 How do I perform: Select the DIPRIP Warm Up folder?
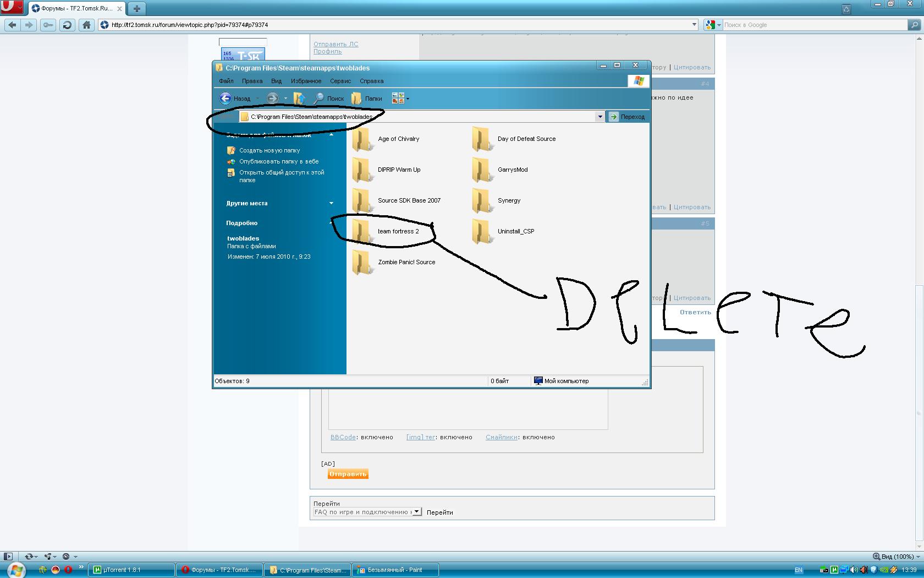(386, 170)
